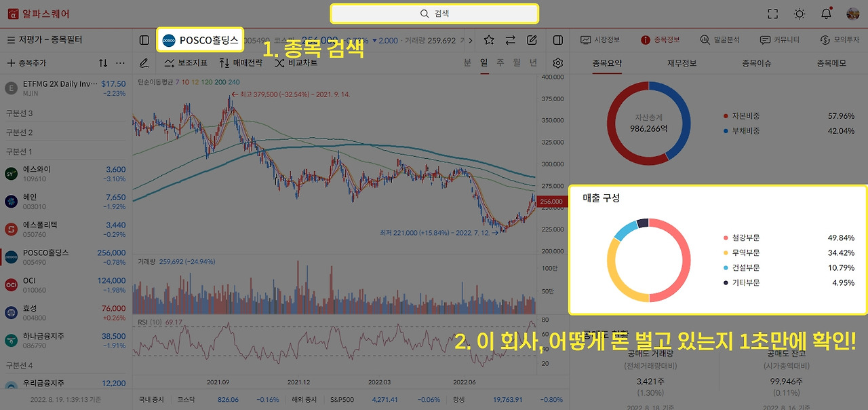Select the 재무정보 tab
The height and width of the screenshot is (410, 868).
click(682, 63)
